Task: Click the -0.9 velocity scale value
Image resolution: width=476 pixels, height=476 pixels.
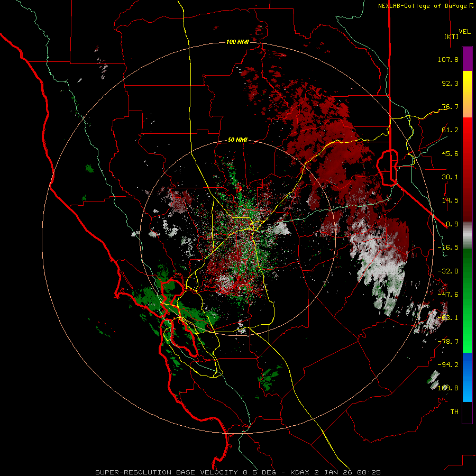Action: (450, 224)
